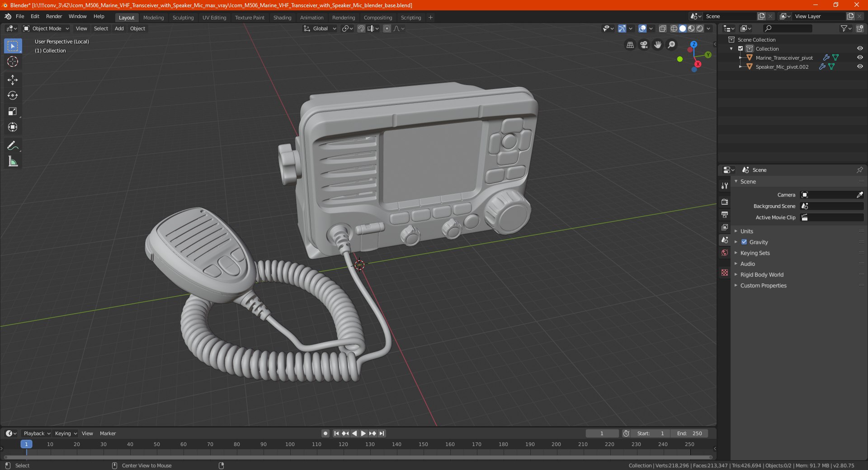Hide Speaker_Mic_pivot.002 in outliner
Viewport: 868px width, 470px height.
(860, 66)
